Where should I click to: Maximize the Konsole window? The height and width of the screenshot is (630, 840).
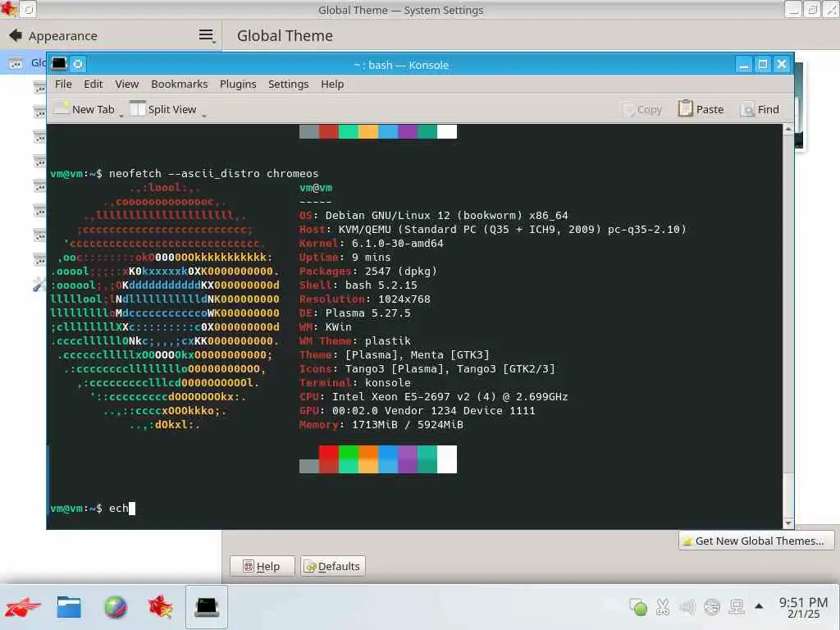[763, 65]
